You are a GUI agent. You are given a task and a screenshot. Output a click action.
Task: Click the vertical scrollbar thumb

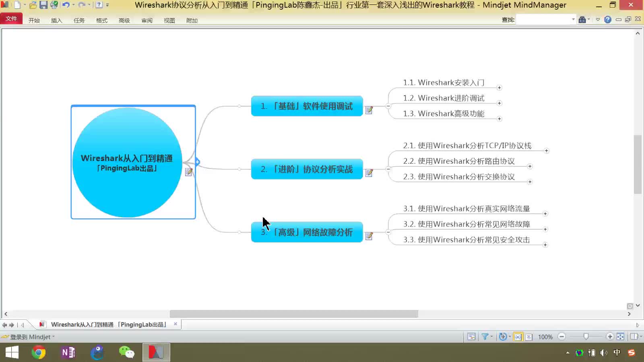638,165
